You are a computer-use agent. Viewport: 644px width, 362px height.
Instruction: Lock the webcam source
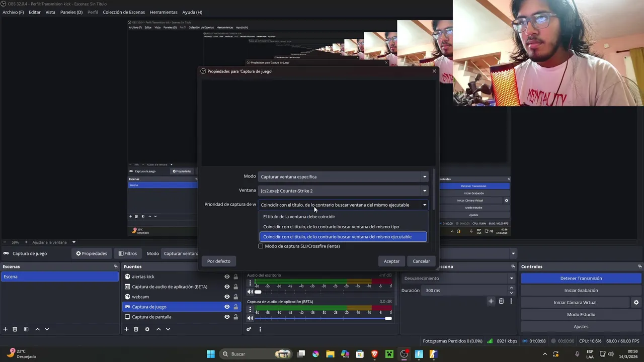(235, 297)
